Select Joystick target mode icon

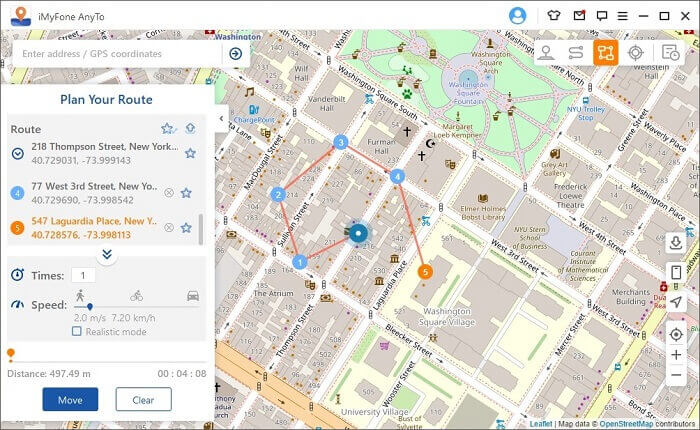[x=635, y=53]
